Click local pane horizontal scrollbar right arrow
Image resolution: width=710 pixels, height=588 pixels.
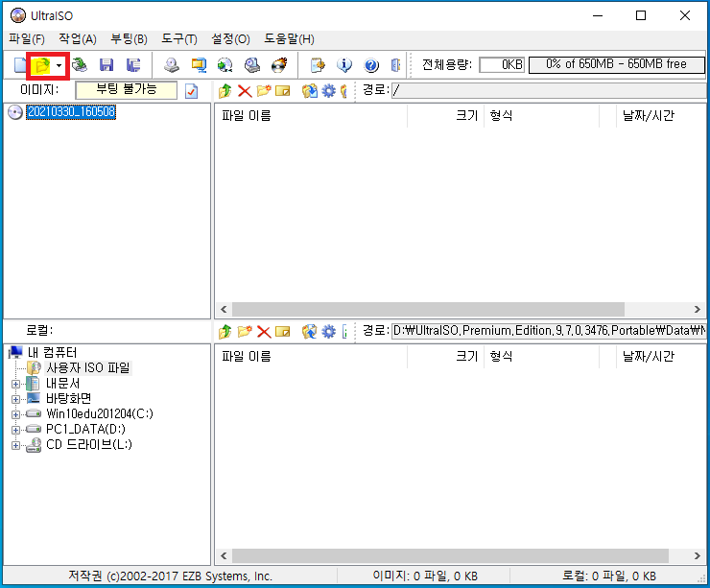point(697,555)
